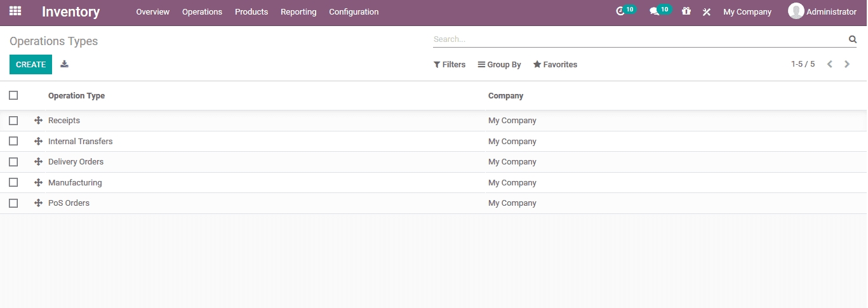The width and height of the screenshot is (868, 308).
Task: Open the apps grid menu icon
Action: (15, 11)
